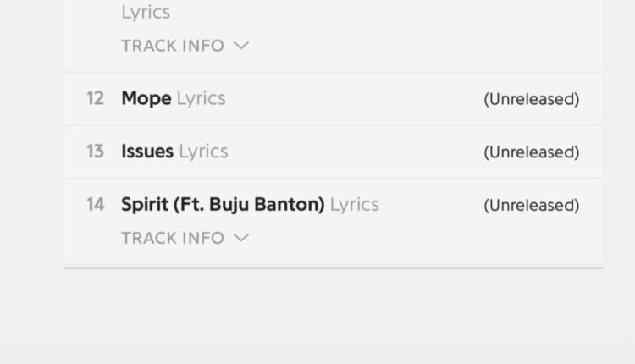Click the Lyrics word next to Mope

(201, 98)
